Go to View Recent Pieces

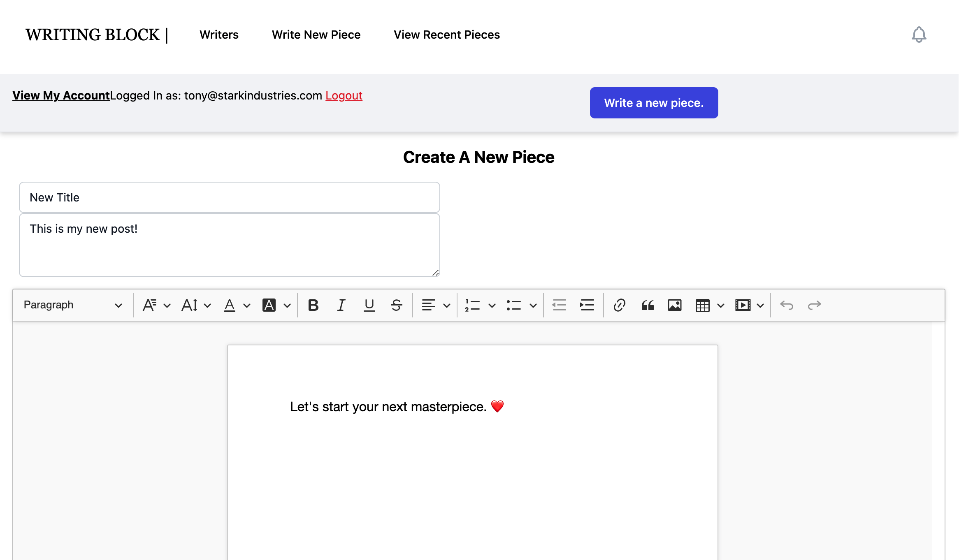pyautogui.click(x=446, y=35)
